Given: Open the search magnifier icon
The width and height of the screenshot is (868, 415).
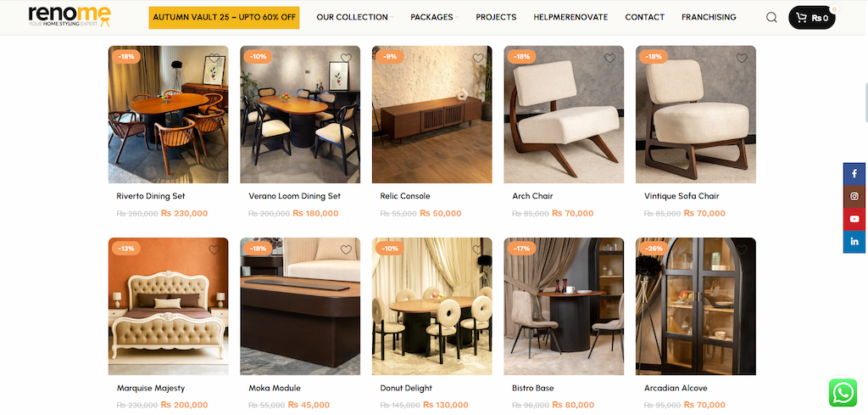Looking at the screenshot, I should point(771,17).
